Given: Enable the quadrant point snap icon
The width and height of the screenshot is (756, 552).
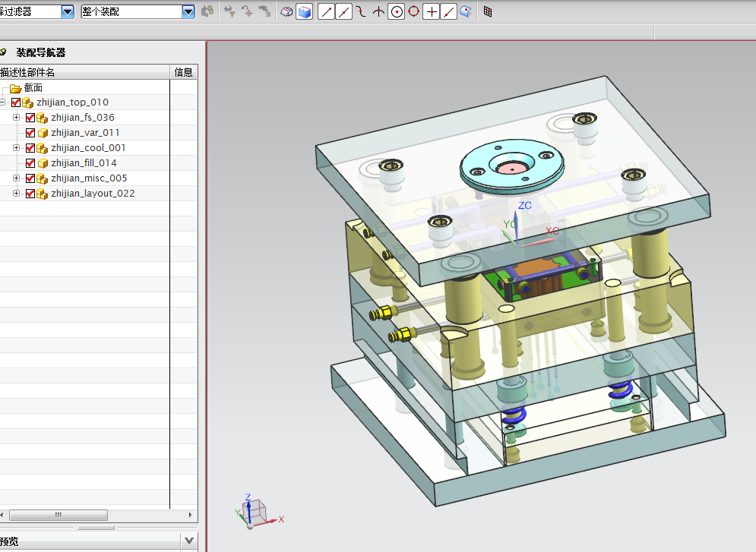Looking at the screenshot, I should 413,11.
